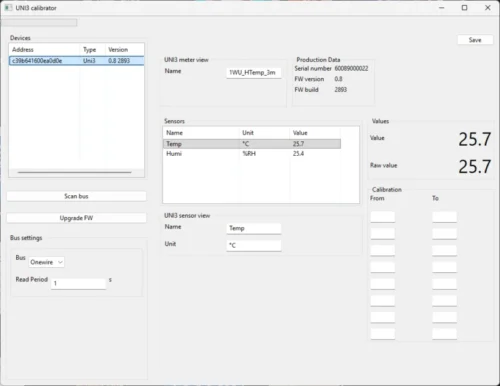
Task: Close the UNI3 calibrator window
Action: (x=488, y=8)
